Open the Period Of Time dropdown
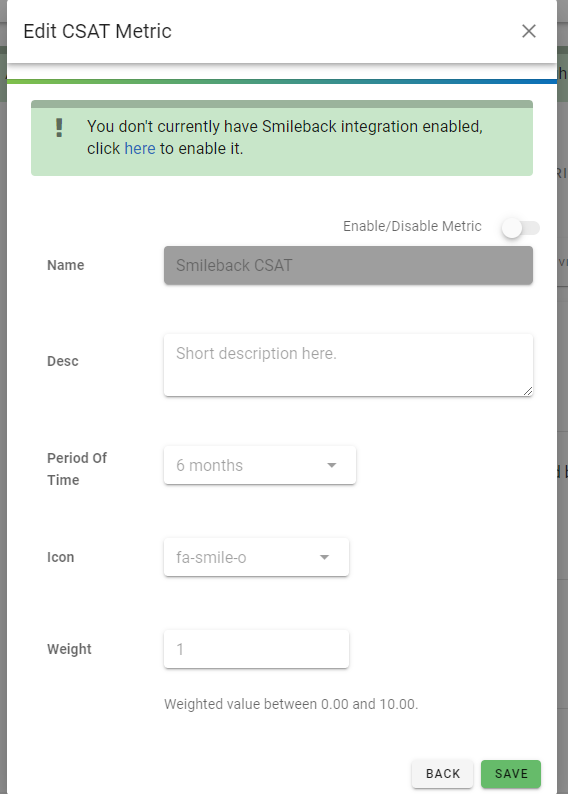 [260, 465]
